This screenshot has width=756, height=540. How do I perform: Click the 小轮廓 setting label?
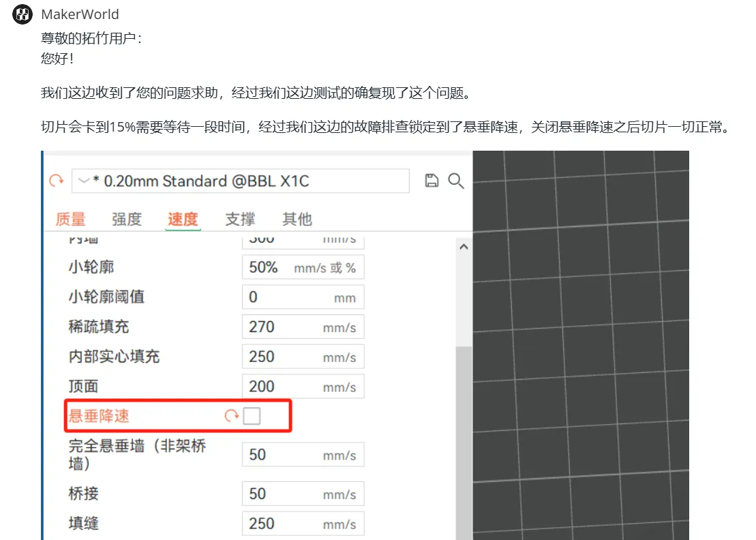point(91,267)
